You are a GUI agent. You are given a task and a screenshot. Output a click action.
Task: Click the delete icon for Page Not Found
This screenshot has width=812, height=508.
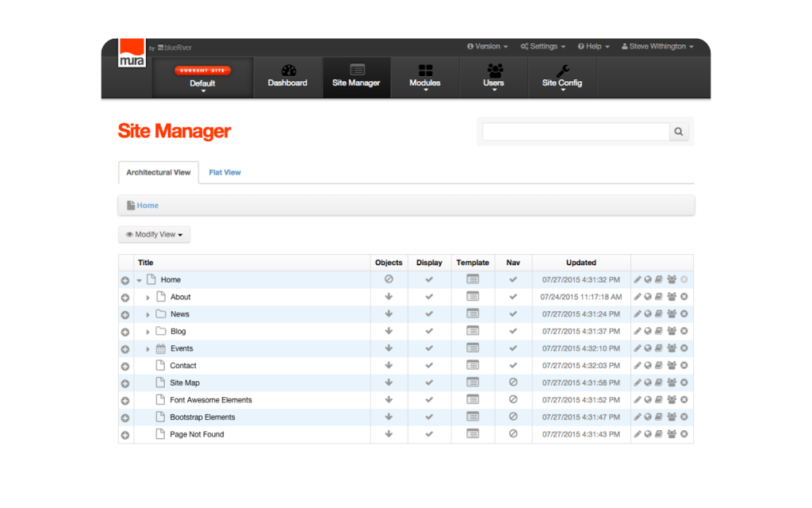pos(684,435)
